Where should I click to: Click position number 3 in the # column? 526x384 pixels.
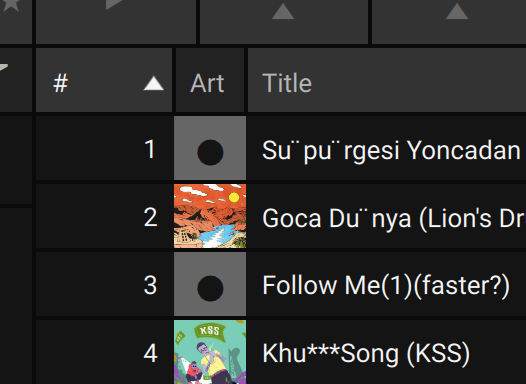[150, 285]
